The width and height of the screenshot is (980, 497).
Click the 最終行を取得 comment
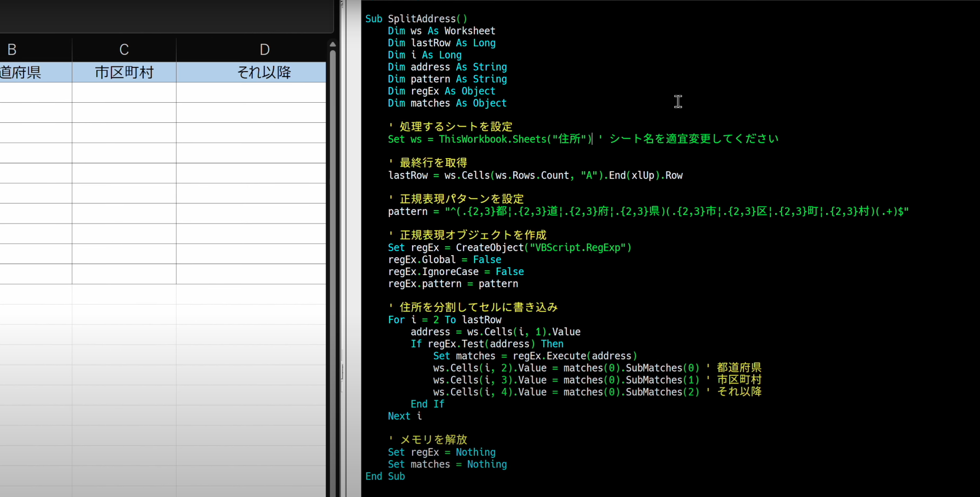(428, 163)
